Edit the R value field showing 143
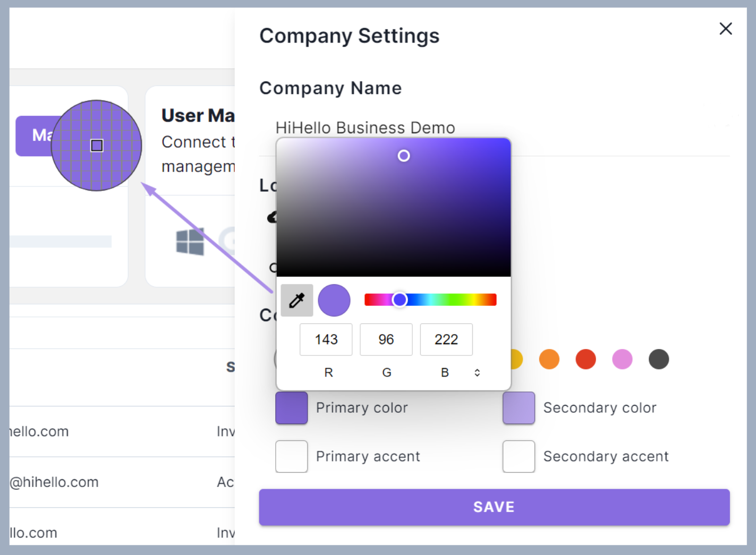Viewport: 756px width, 555px height. [326, 339]
